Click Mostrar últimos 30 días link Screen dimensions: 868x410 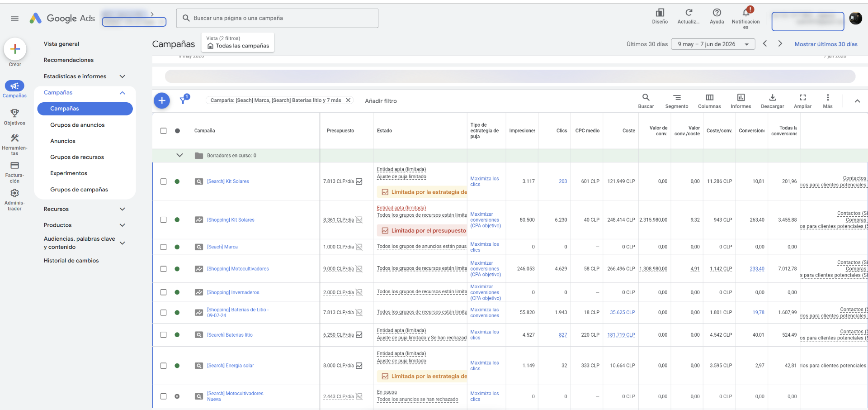click(826, 44)
